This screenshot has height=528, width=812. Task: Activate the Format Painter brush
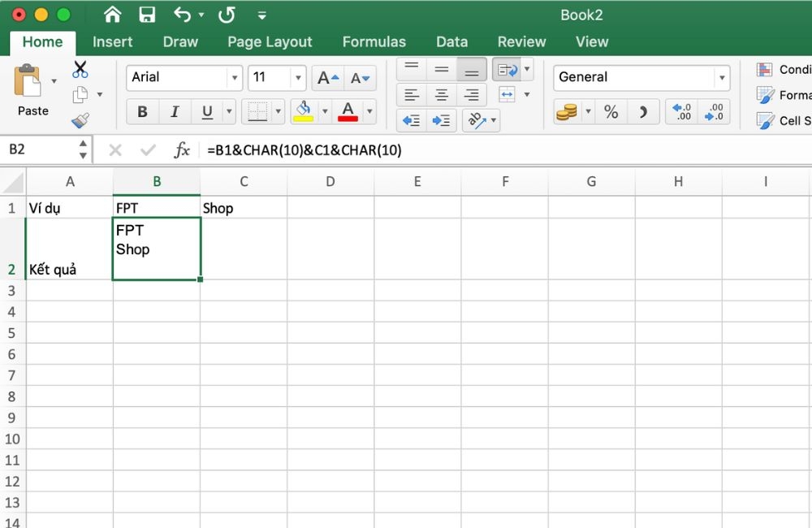[80, 121]
